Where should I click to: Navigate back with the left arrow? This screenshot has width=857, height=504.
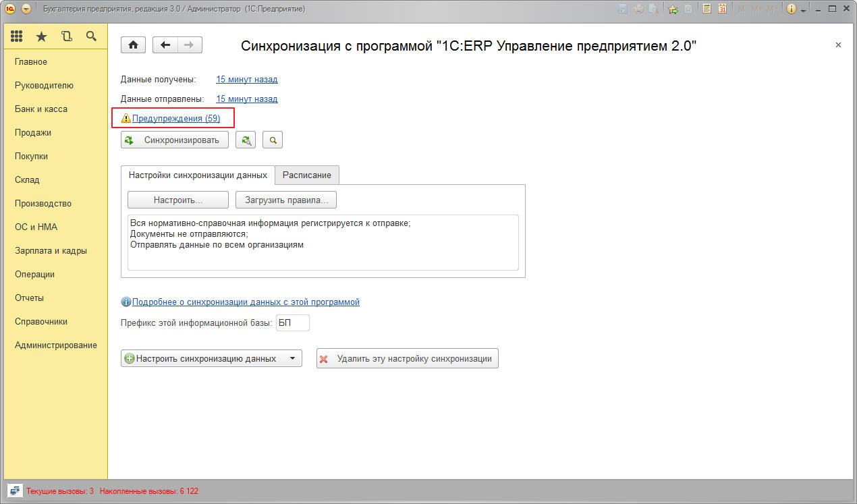165,45
